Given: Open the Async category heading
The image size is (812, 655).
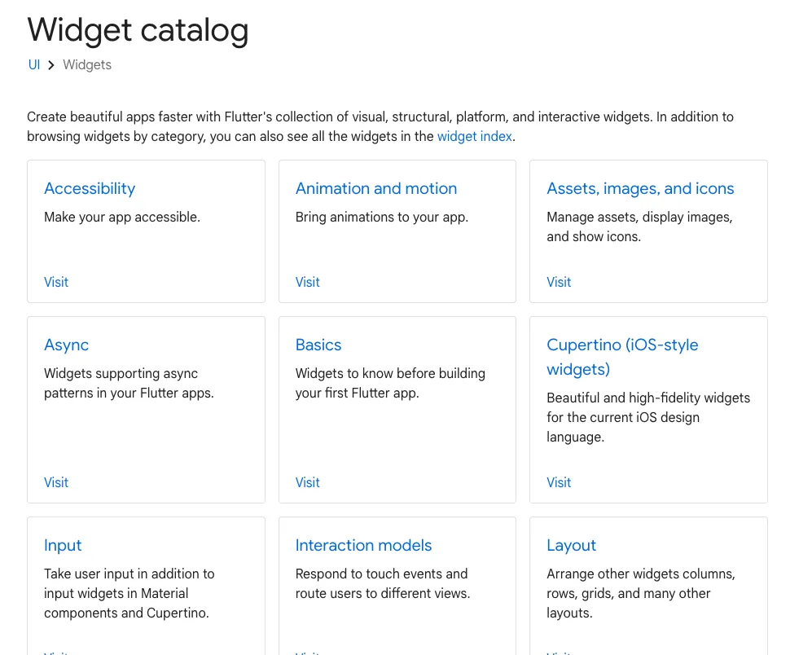Looking at the screenshot, I should tap(66, 345).
